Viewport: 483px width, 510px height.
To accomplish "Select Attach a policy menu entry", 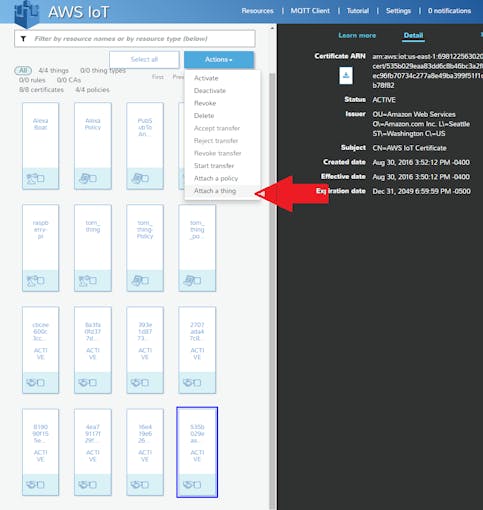I will coord(216,178).
